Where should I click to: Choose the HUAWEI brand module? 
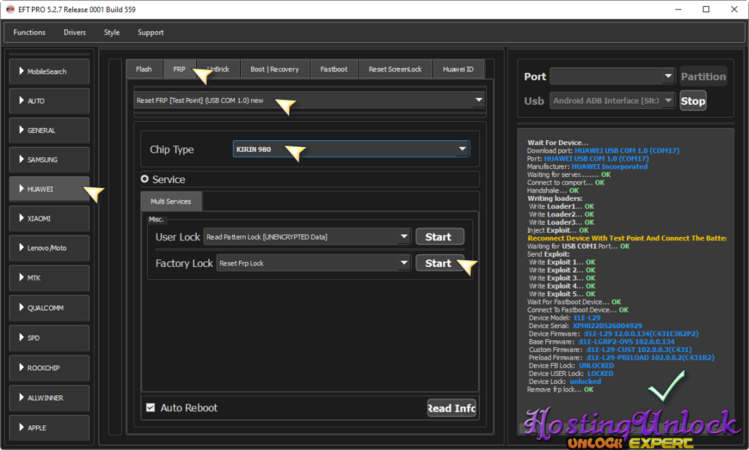50,189
